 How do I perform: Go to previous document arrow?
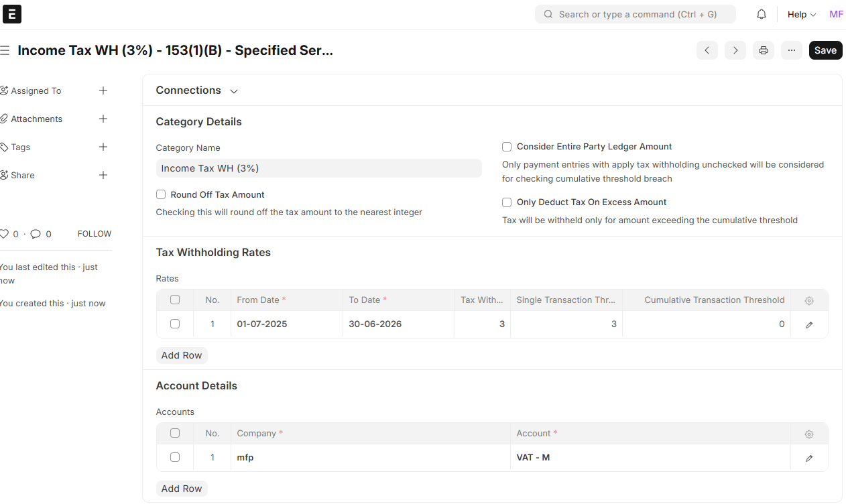pyautogui.click(x=707, y=50)
